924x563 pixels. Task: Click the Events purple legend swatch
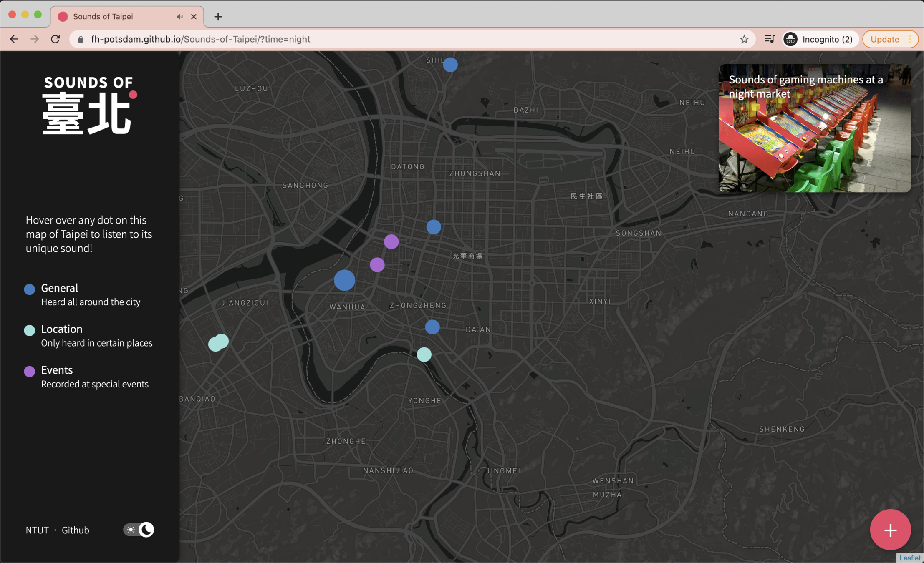29,371
